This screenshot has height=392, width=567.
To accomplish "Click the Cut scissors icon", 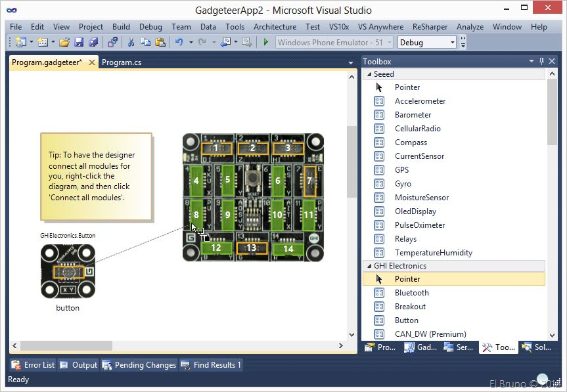I will 131,43.
